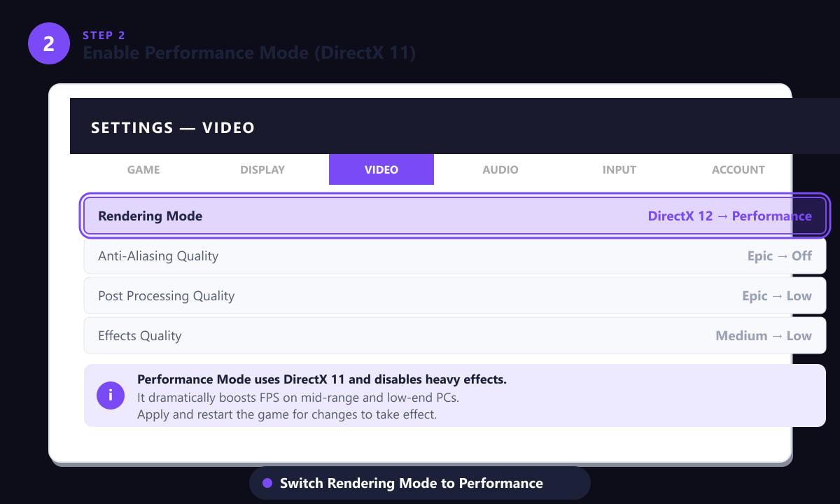The image size is (840, 504).
Task: Select the Rendering Mode setting row
Action: tap(455, 216)
